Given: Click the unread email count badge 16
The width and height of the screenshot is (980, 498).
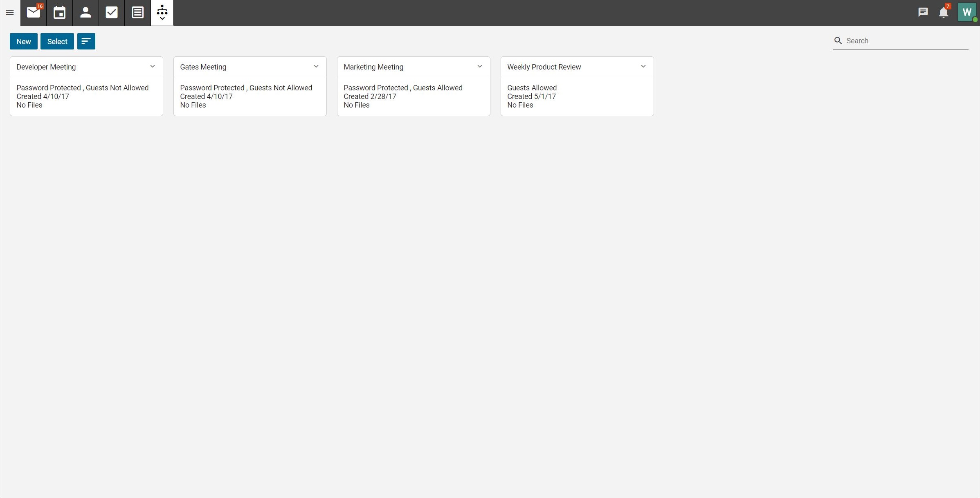Looking at the screenshot, I should (x=39, y=6).
